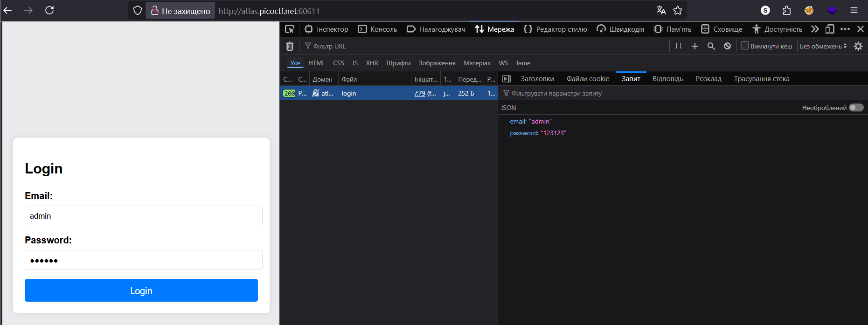Viewport: 868px width, 325px height.
Task: Bookmark page with star icon
Action: pos(678,10)
